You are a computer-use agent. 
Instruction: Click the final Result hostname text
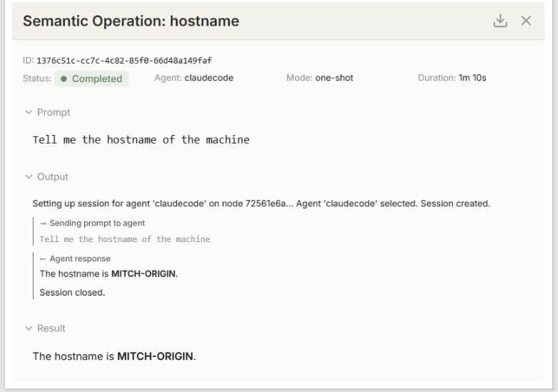pos(114,356)
